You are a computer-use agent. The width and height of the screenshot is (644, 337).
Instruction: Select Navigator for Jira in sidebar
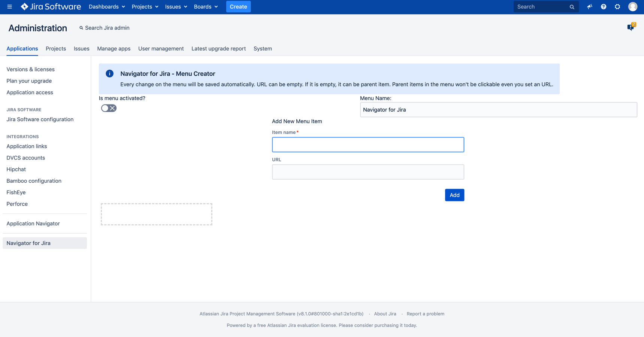45,243
